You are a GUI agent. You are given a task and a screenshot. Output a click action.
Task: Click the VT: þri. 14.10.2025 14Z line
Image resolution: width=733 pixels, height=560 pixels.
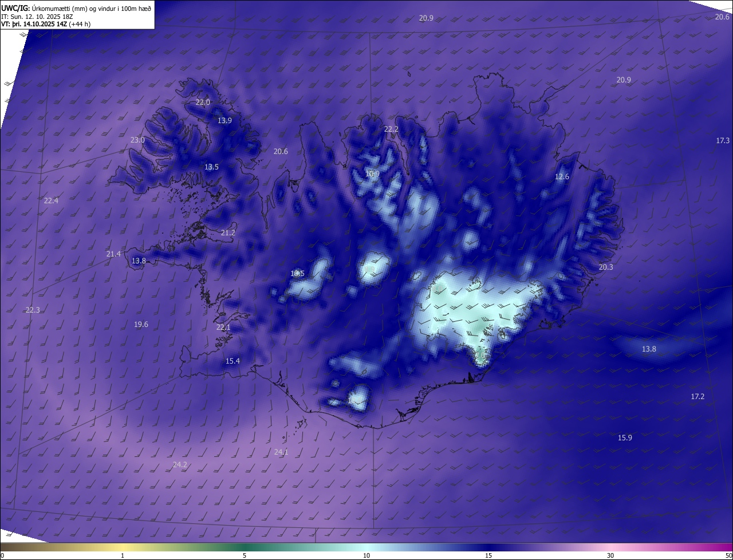pyautogui.click(x=46, y=24)
